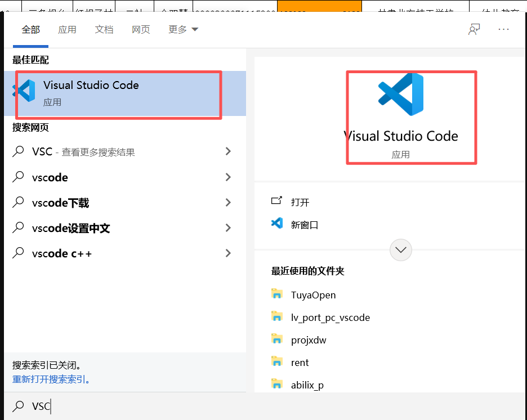
Task: Expand the vscode设置中文 suggestion chevron
Action: pos(228,228)
